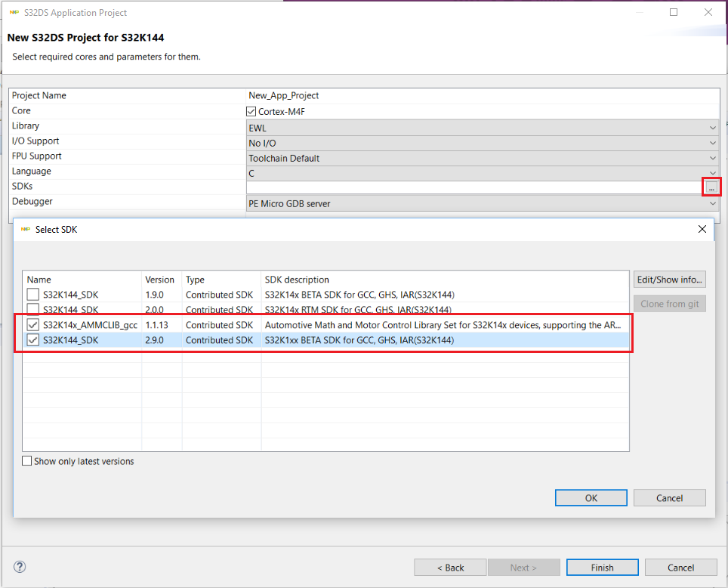Click Finish to create project
The width and height of the screenshot is (728, 588).
pyautogui.click(x=602, y=568)
